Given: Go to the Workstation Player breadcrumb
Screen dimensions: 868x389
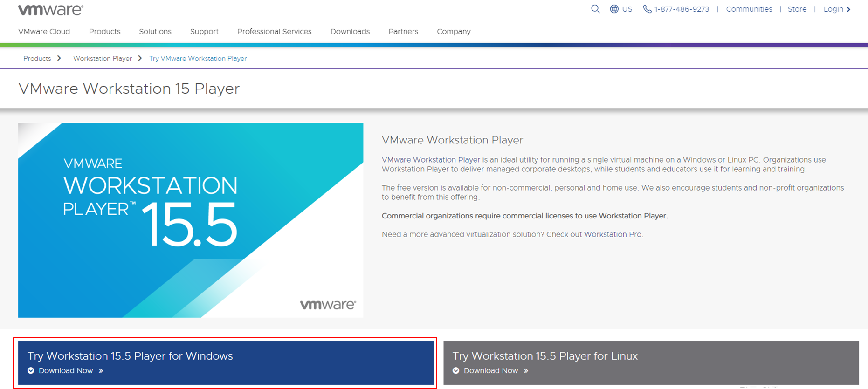Looking at the screenshot, I should pos(103,58).
